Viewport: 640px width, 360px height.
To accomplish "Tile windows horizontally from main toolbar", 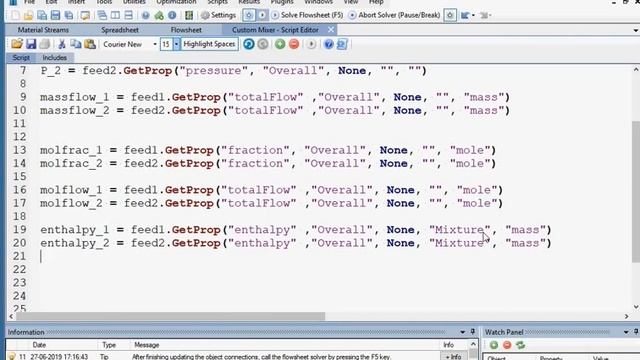I will pyautogui.click(x=129, y=16).
